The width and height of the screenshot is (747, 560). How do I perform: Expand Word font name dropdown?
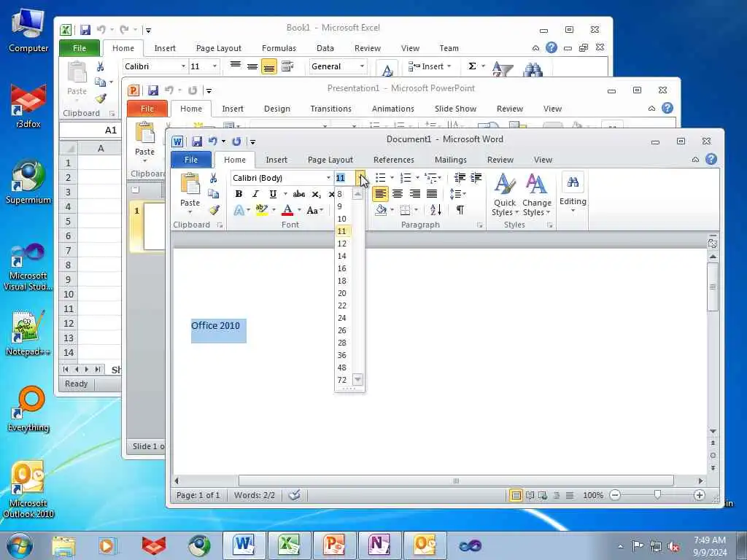point(328,178)
